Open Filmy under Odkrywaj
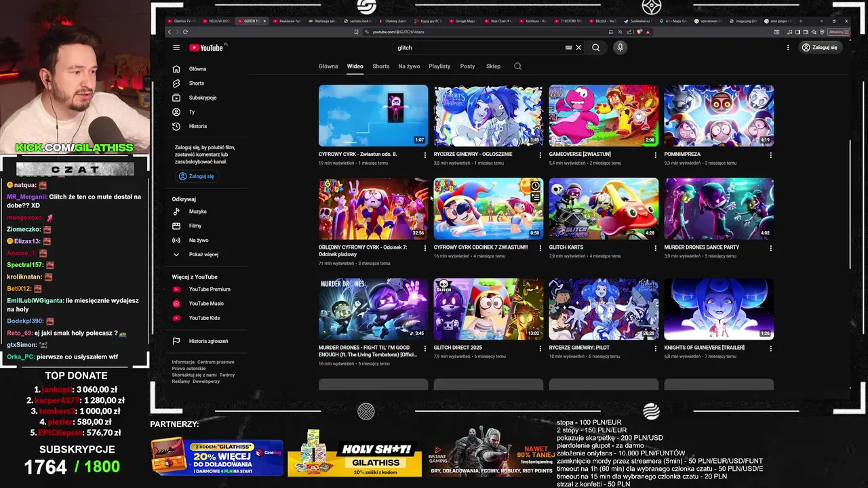868x488 pixels. point(195,226)
